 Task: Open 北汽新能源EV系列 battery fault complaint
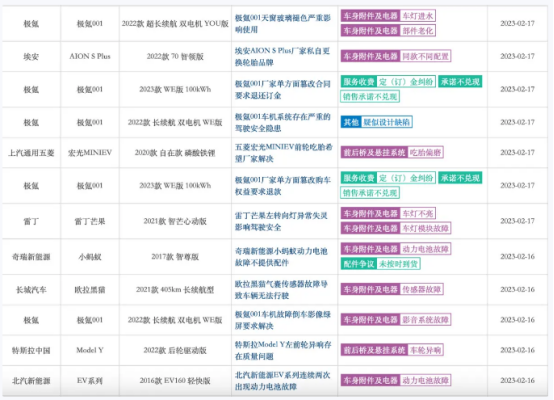pos(283,381)
